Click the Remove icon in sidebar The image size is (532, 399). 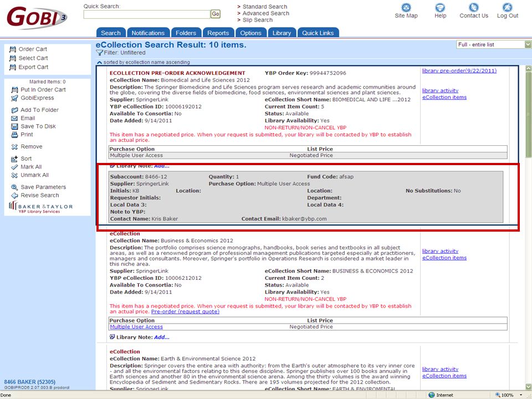(14, 146)
